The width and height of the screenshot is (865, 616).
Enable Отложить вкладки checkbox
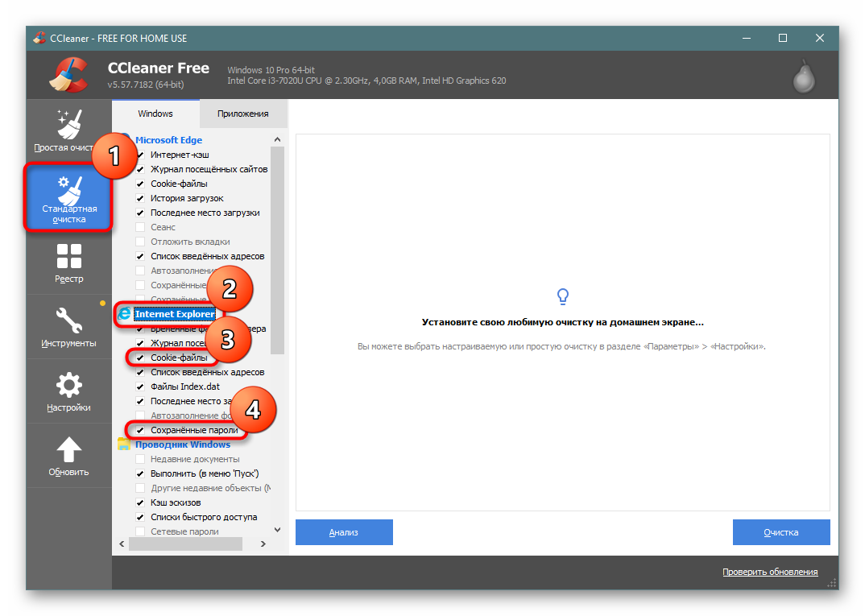pyautogui.click(x=140, y=242)
